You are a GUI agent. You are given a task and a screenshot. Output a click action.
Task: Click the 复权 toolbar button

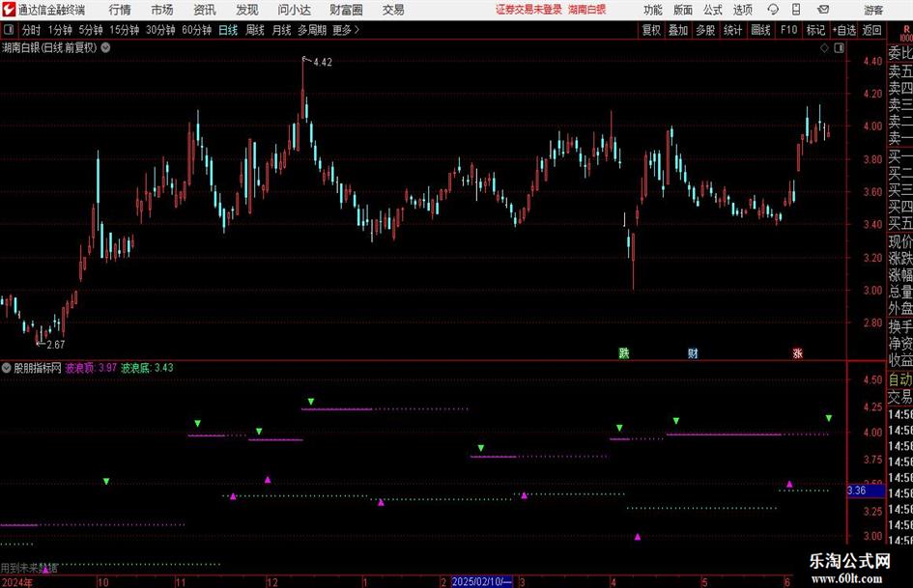651,30
